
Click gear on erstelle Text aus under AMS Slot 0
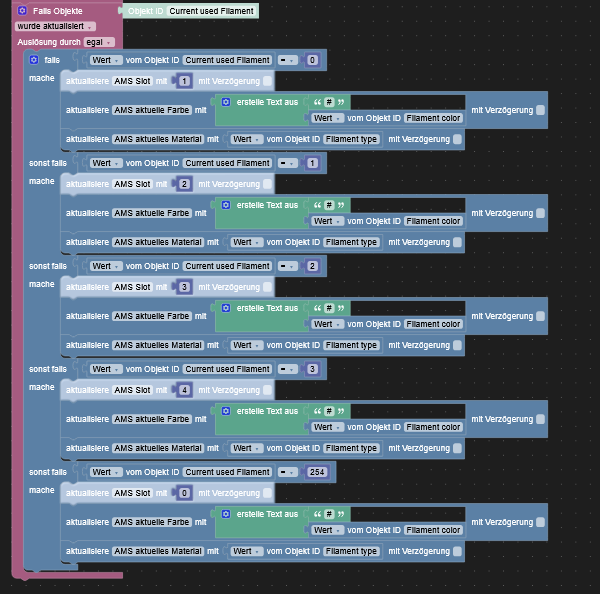click(x=226, y=514)
